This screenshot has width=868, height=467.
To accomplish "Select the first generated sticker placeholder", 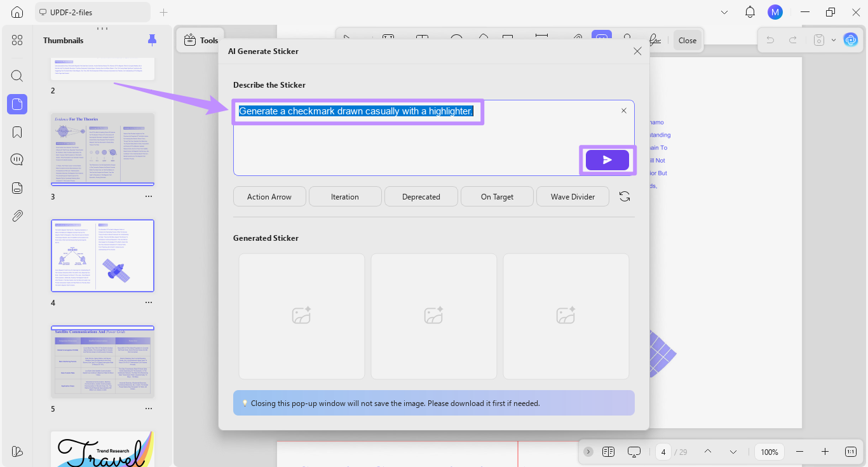I will tap(302, 316).
